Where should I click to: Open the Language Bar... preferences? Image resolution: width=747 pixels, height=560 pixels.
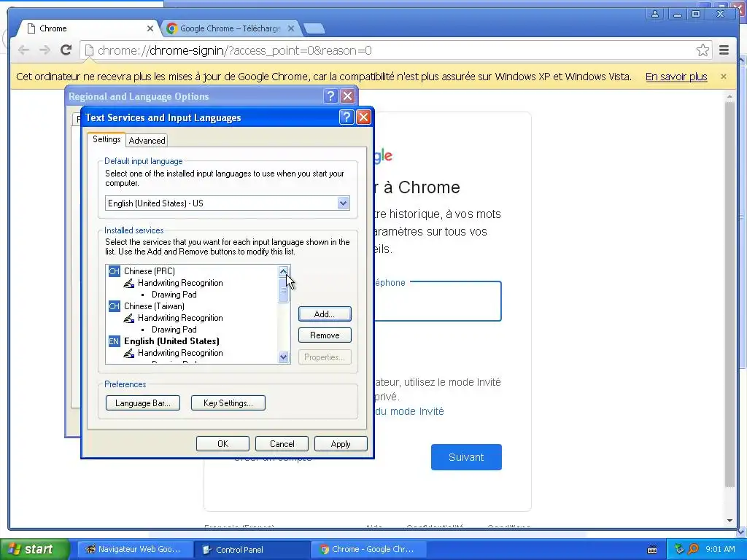click(142, 402)
